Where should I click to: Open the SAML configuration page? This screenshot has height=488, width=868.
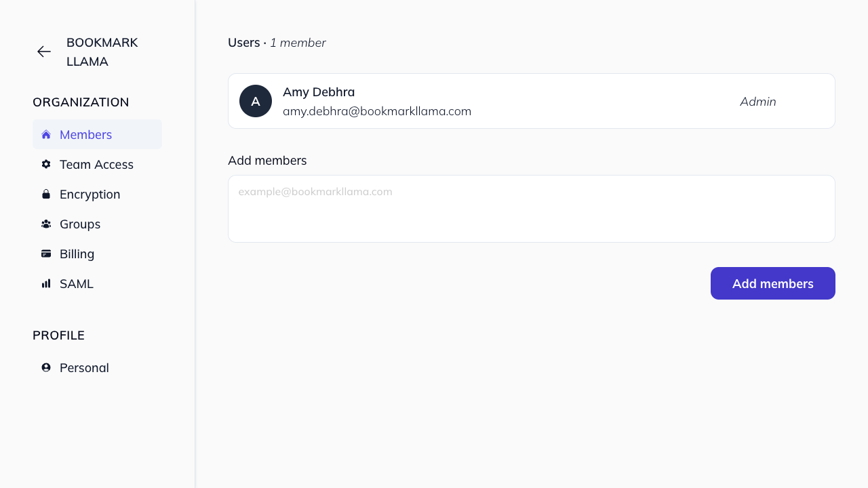[76, 283]
